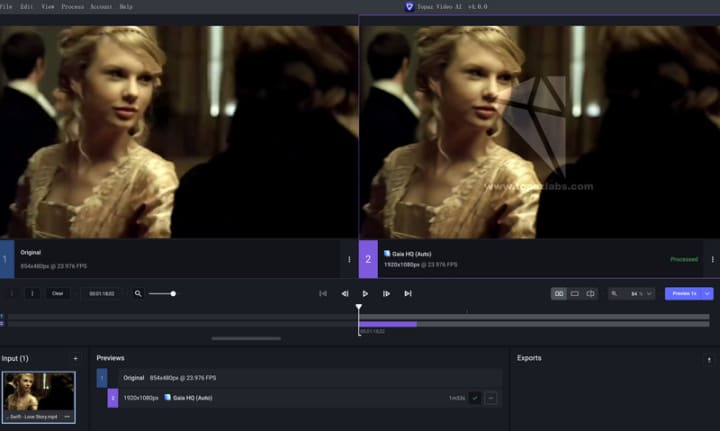Click the viewer zoom magnifier icon

[614, 293]
